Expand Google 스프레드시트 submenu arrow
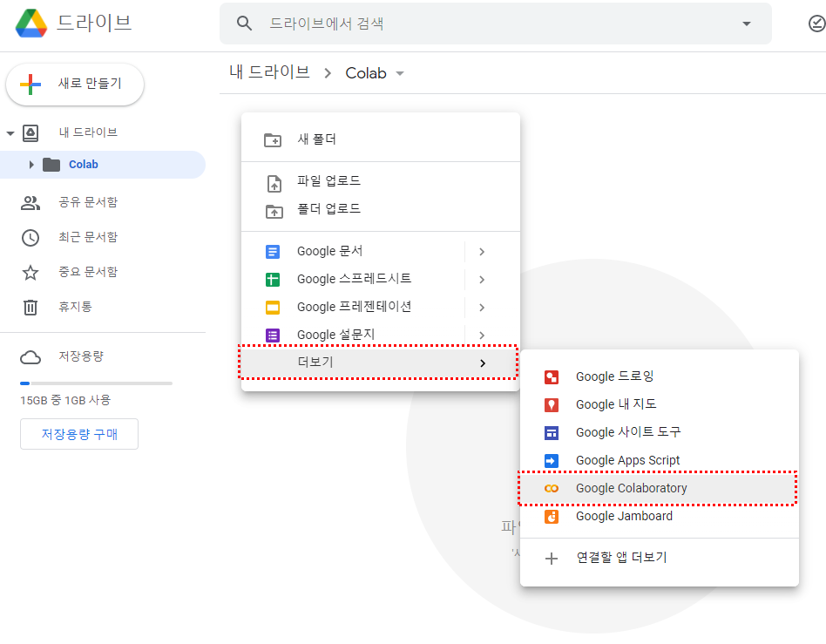Viewport: 826px width, 644px height. 482,280
